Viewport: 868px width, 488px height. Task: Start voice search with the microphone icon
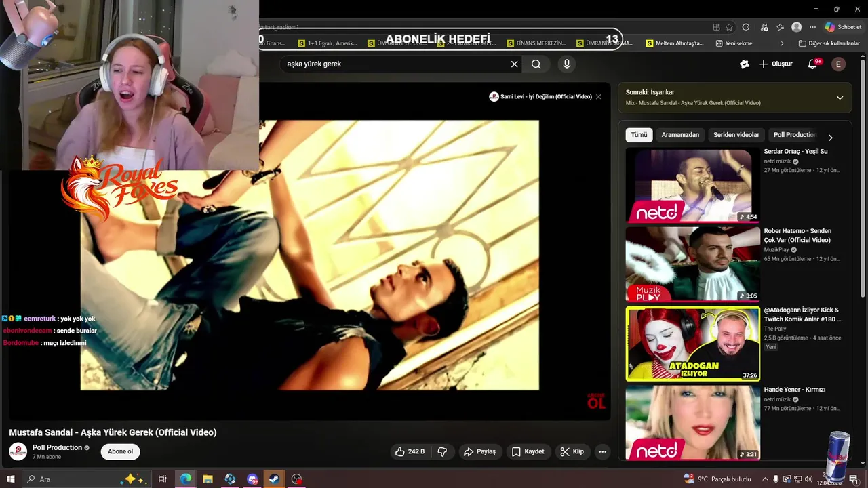[567, 64]
